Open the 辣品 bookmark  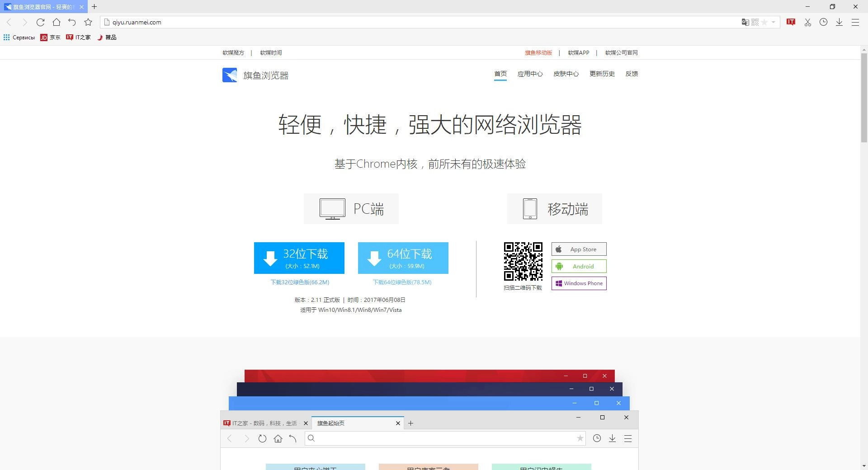[x=107, y=38]
